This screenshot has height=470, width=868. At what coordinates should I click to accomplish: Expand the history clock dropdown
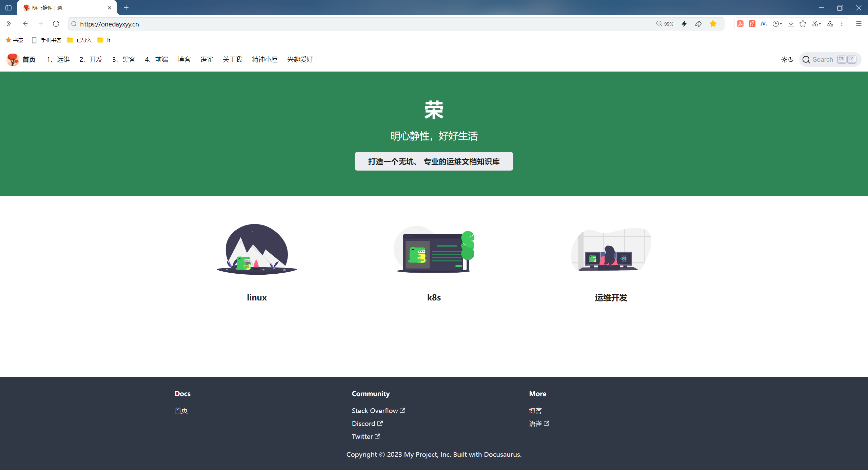[x=781, y=24]
